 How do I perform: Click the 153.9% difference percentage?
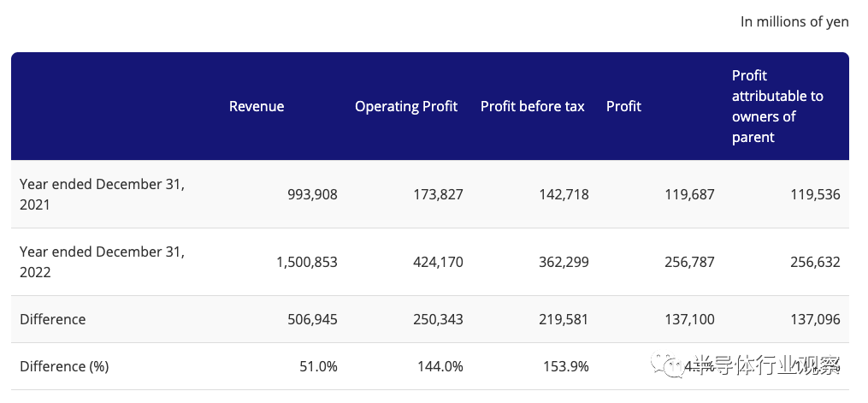click(565, 366)
